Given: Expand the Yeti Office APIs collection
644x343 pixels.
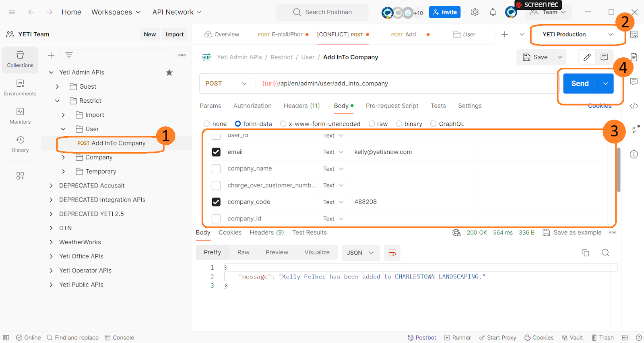Looking at the screenshot, I should (x=51, y=256).
